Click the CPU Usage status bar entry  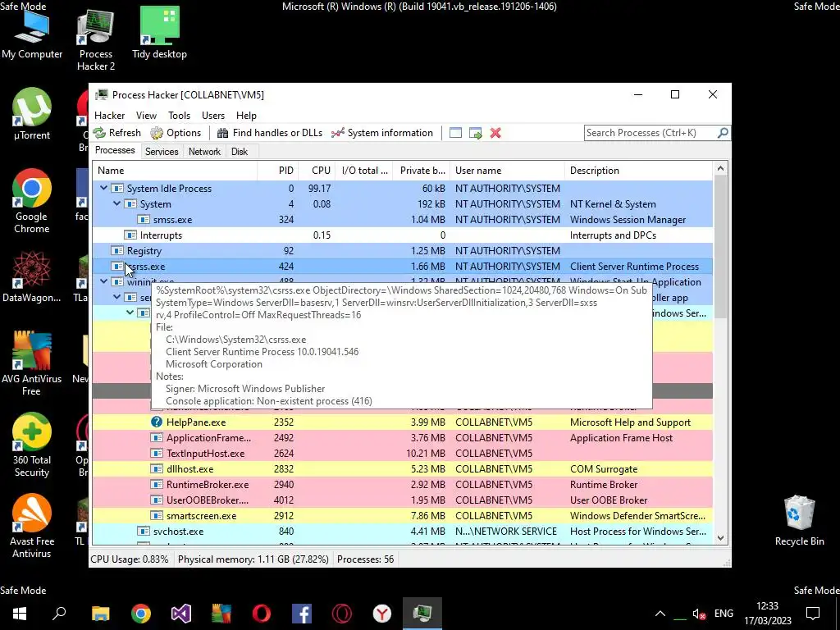(x=129, y=559)
